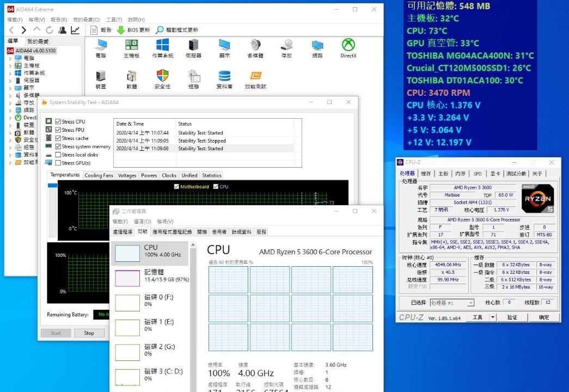Expand the Display tree node
Screen dimensions: 569x392
coord(10,88)
